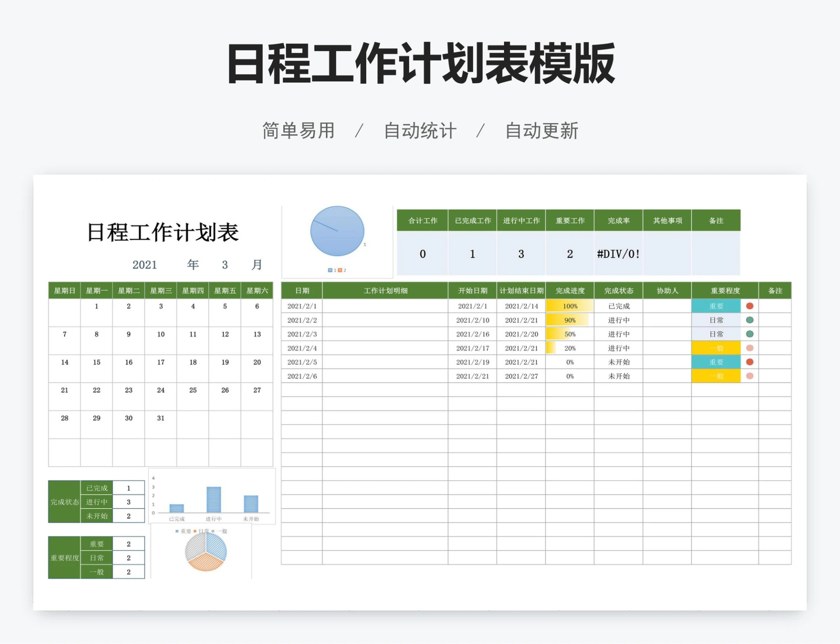Screen dimensions: 840x644
Task: Click the 完成率 header in the statistics table
Action: 619,221
